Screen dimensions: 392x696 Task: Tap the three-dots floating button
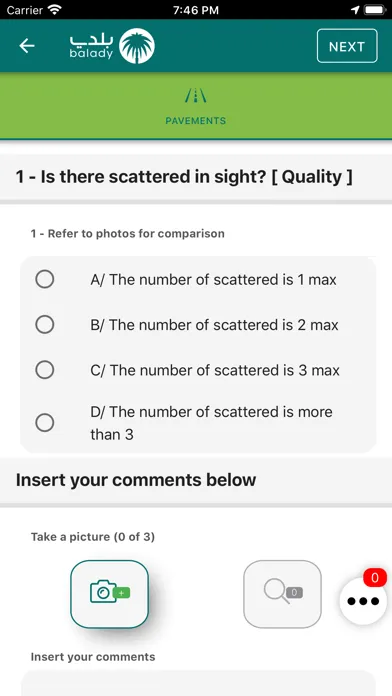point(363,601)
